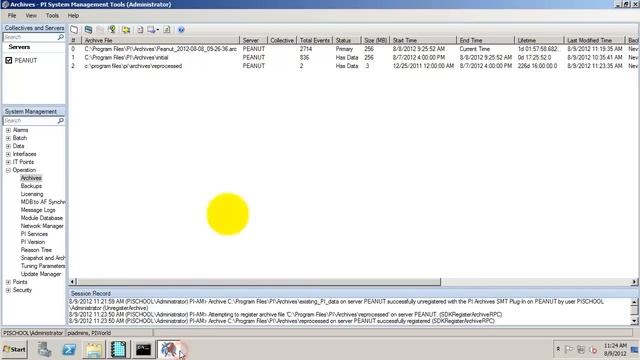Image resolution: width=640 pixels, height=360 pixels.
Task: Expand the Batch tree node
Action: click(x=8, y=138)
